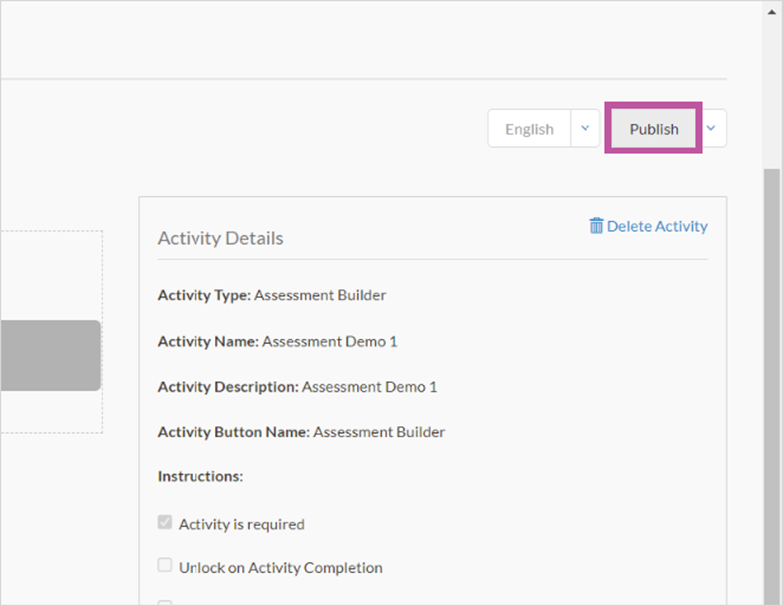
Task: Click the Activity Details heading
Action: point(220,239)
